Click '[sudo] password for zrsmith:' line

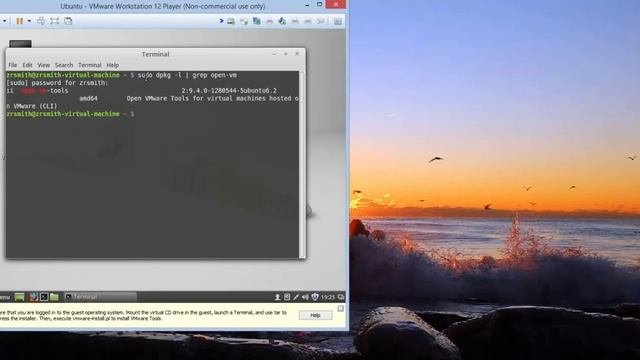(58, 83)
